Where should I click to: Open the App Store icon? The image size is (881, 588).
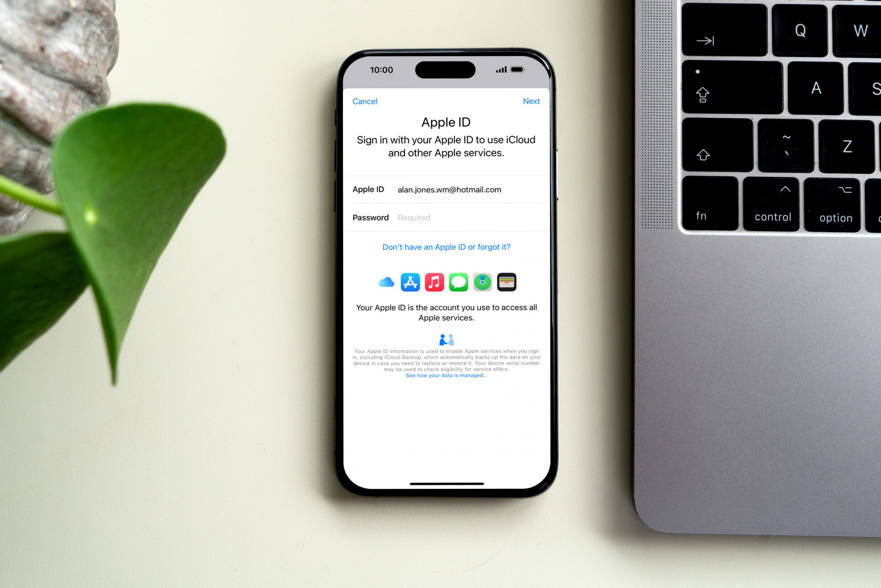(x=410, y=282)
